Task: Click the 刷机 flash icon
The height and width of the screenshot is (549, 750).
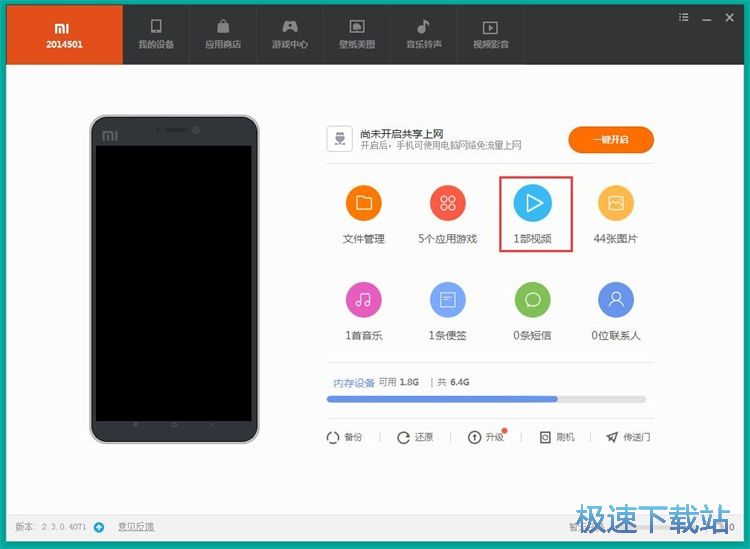Action: (545, 437)
